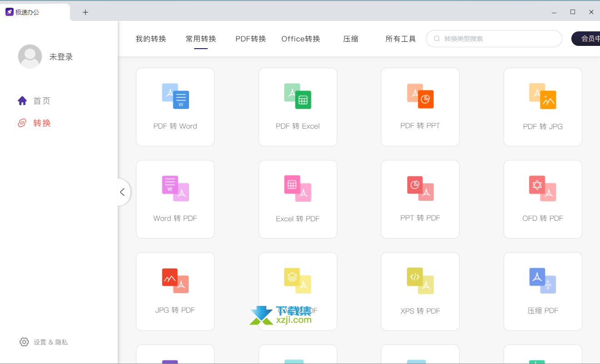Select the 常用转换 tab
The width and height of the screenshot is (600, 364).
pyautogui.click(x=201, y=39)
